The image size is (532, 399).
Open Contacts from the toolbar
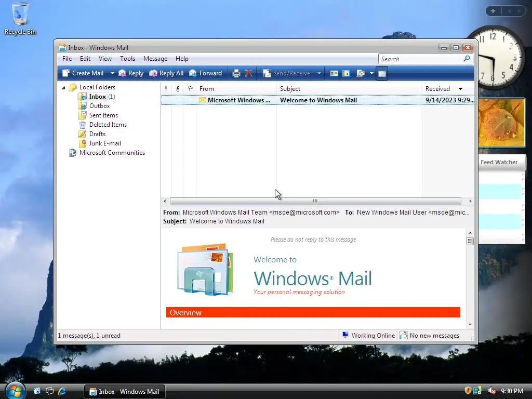click(x=334, y=73)
